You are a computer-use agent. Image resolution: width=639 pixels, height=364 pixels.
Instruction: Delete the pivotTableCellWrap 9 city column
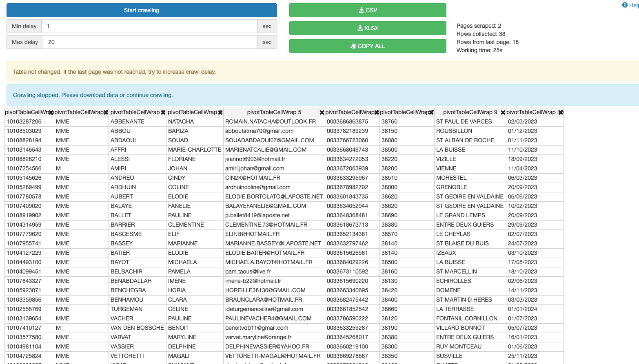(503, 113)
